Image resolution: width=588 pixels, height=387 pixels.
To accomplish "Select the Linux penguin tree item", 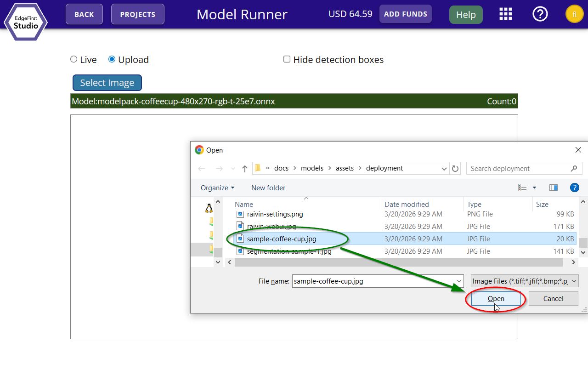I will [209, 208].
